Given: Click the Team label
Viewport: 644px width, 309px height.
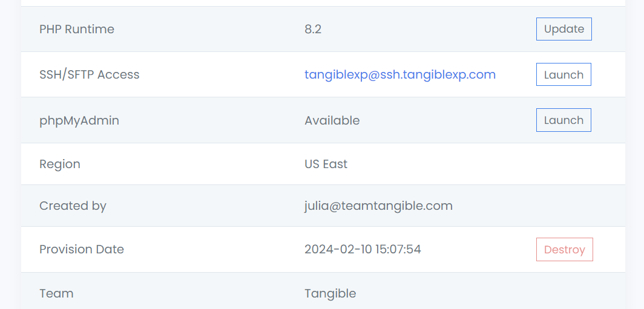Looking at the screenshot, I should coord(56,293).
